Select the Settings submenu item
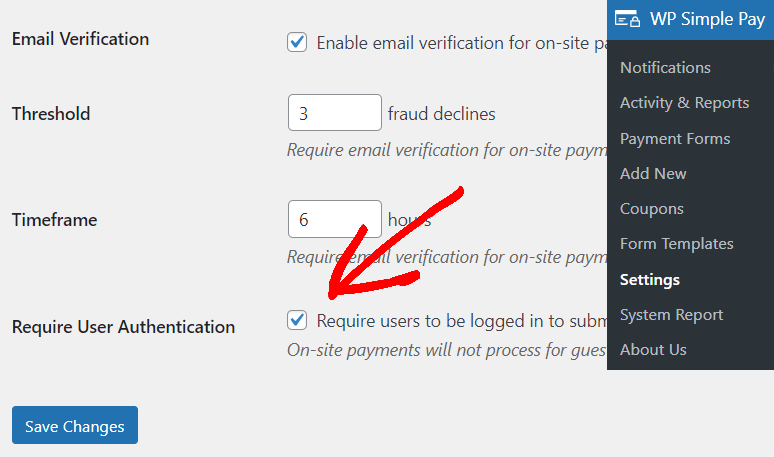Screen dimensions: 774x457 (x=650, y=280)
